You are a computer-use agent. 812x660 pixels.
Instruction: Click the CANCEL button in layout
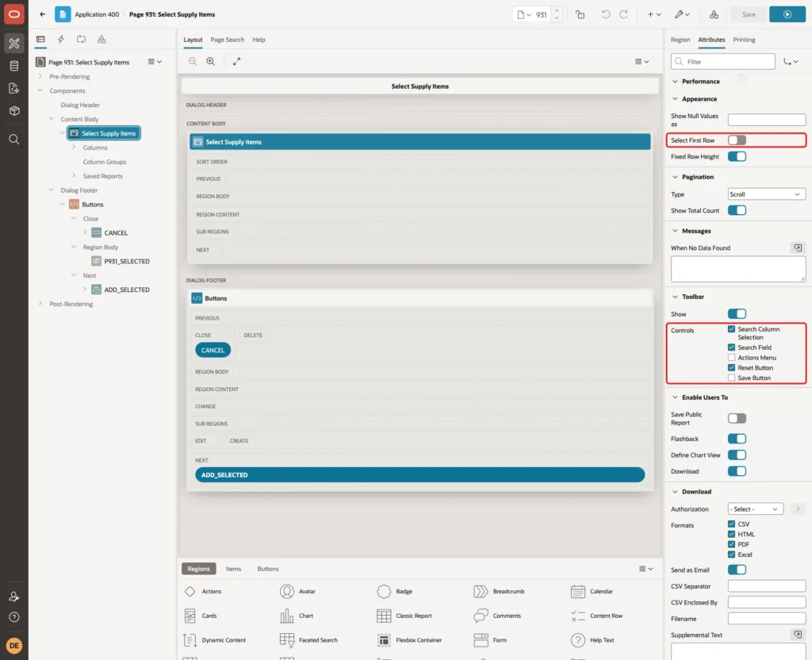(213, 350)
